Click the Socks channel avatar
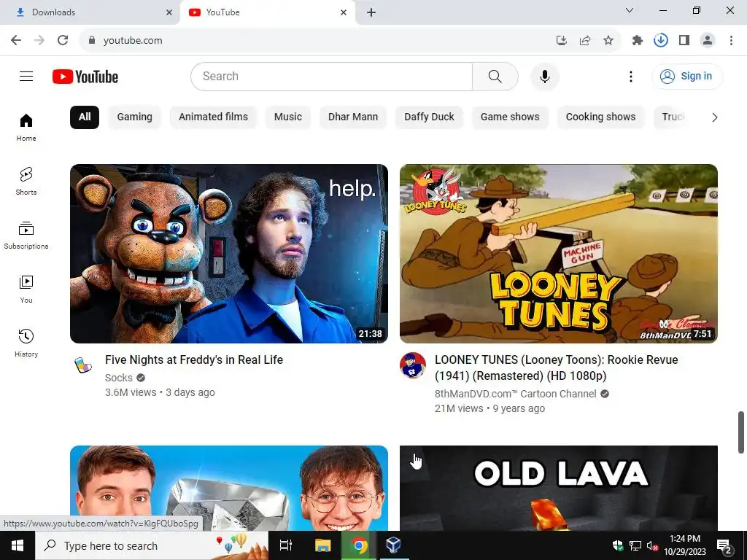This screenshot has width=747, height=560. (x=83, y=366)
